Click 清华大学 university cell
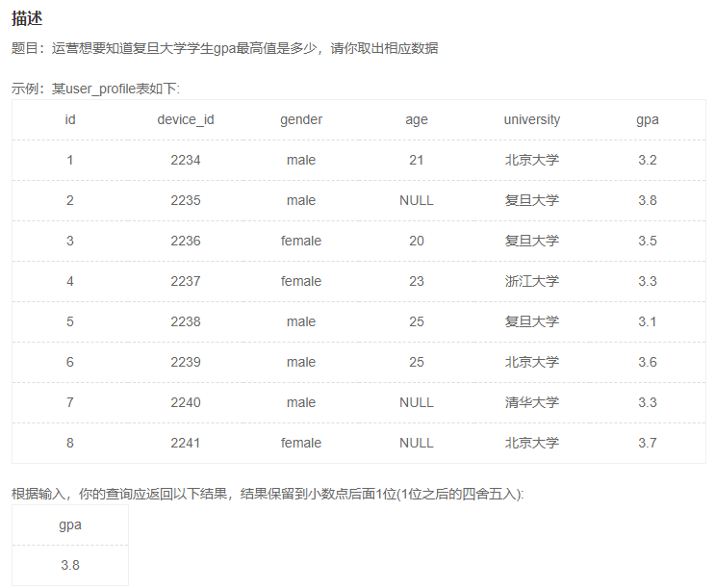The image size is (715, 588). (532, 402)
